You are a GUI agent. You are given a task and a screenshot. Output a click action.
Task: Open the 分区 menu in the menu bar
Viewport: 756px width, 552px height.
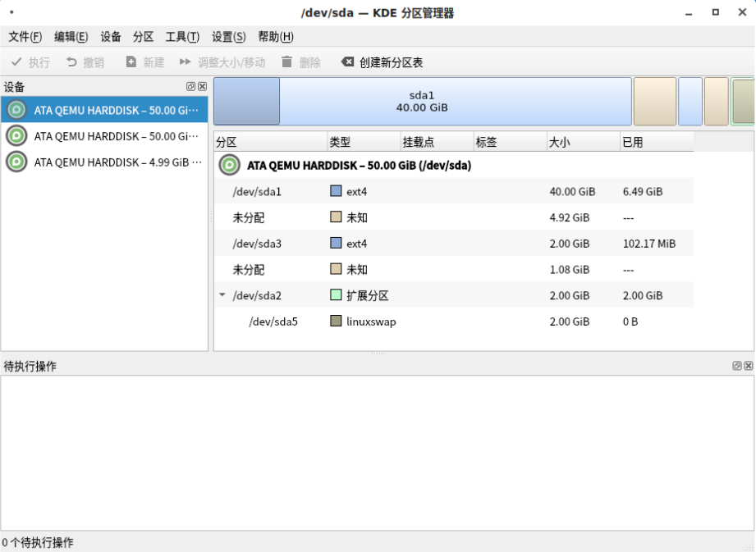[144, 37]
